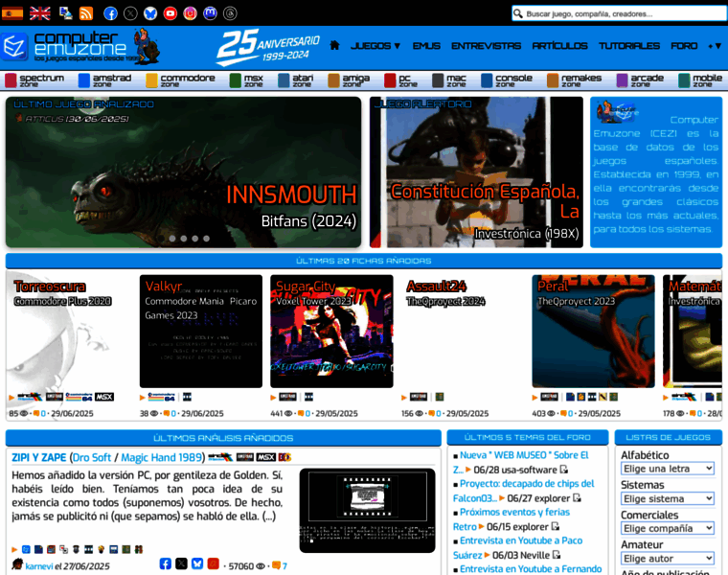The height and width of the screenshot is (575, 728).
Task: Open the Dro Soft company link
Action: pos(92,457)
